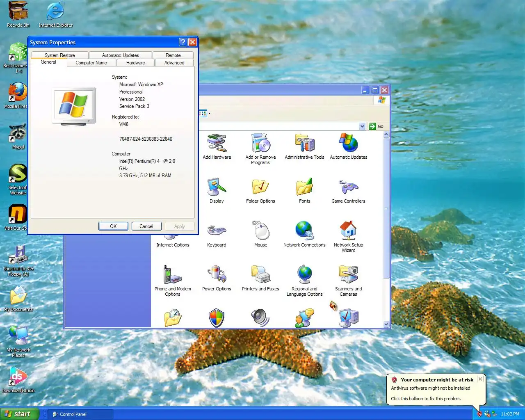The image size is (525, 420).
Task: Switch to System Restore tab
Action: (60, 55)
